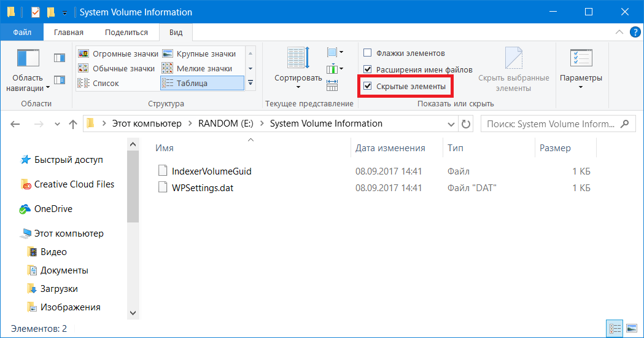
Task: Refresh the folder with the reload icon
Action: click(x=466, y=124)
